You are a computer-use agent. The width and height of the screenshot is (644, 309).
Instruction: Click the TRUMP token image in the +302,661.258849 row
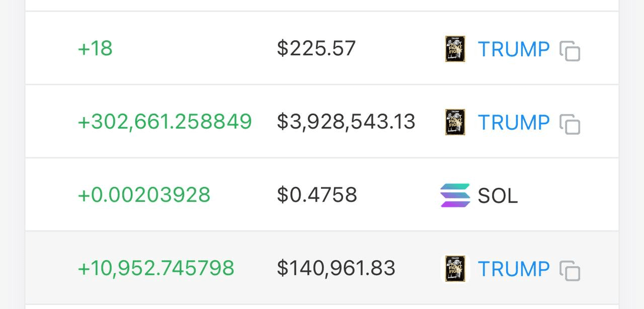tap(455, 122)
